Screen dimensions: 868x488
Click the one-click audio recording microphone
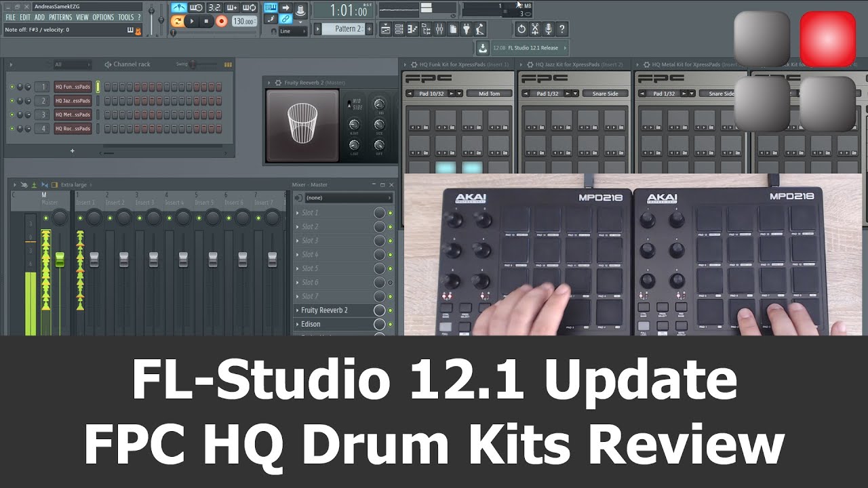point(548,29)
